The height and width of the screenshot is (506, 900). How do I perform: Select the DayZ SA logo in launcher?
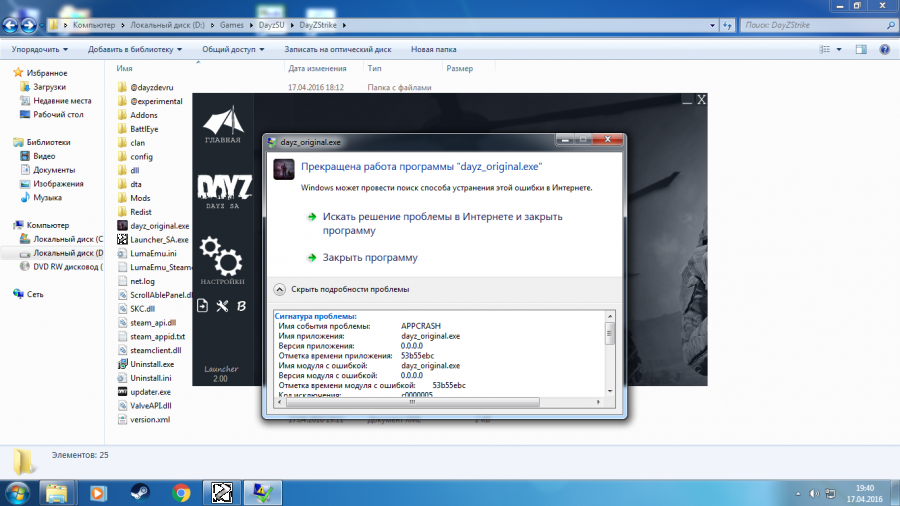[224, 191]
